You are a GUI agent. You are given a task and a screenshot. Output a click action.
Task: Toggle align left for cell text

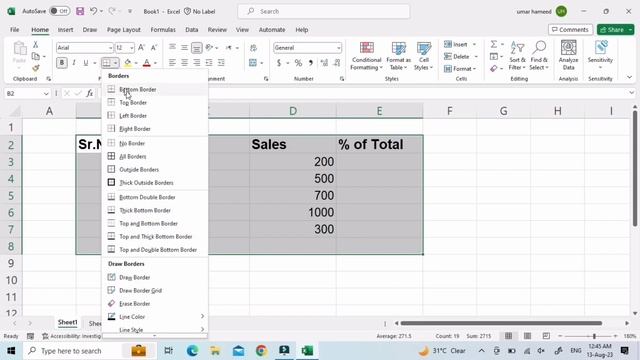(172, 62)
